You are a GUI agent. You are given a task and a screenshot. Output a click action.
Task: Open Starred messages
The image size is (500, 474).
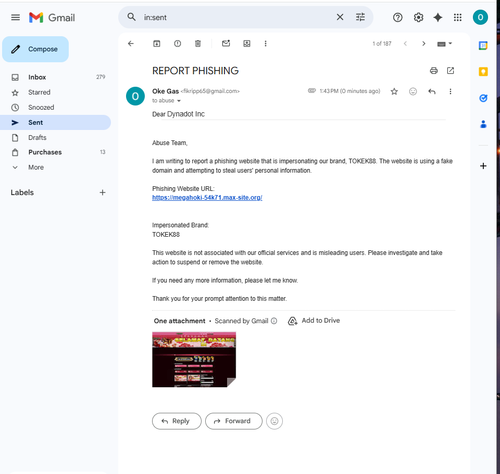point(55,92)
